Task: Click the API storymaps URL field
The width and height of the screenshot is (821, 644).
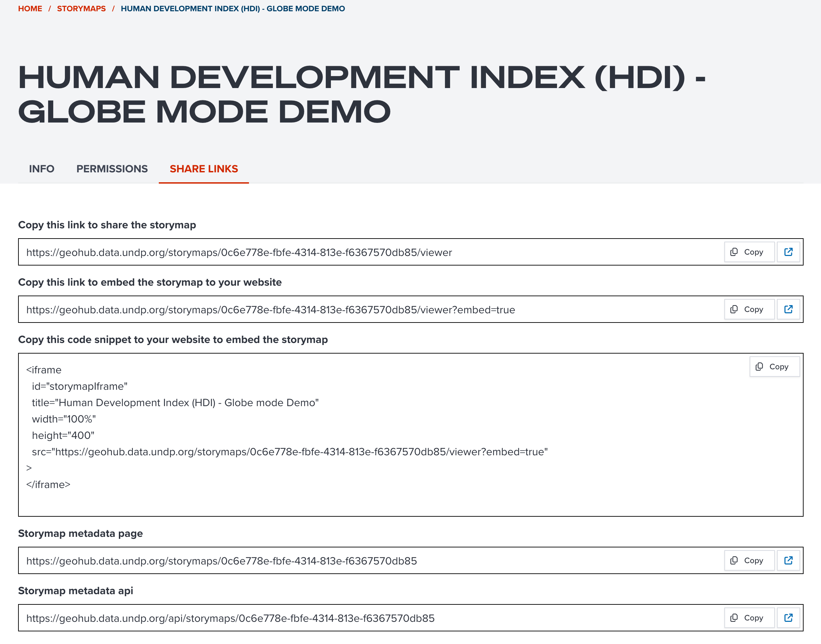Action: point(230,618)
